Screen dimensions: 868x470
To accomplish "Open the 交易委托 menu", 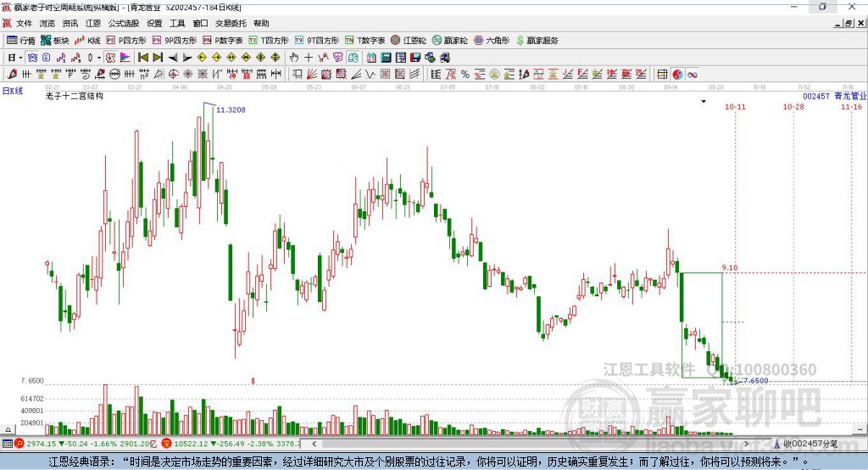I will point(231,23).
